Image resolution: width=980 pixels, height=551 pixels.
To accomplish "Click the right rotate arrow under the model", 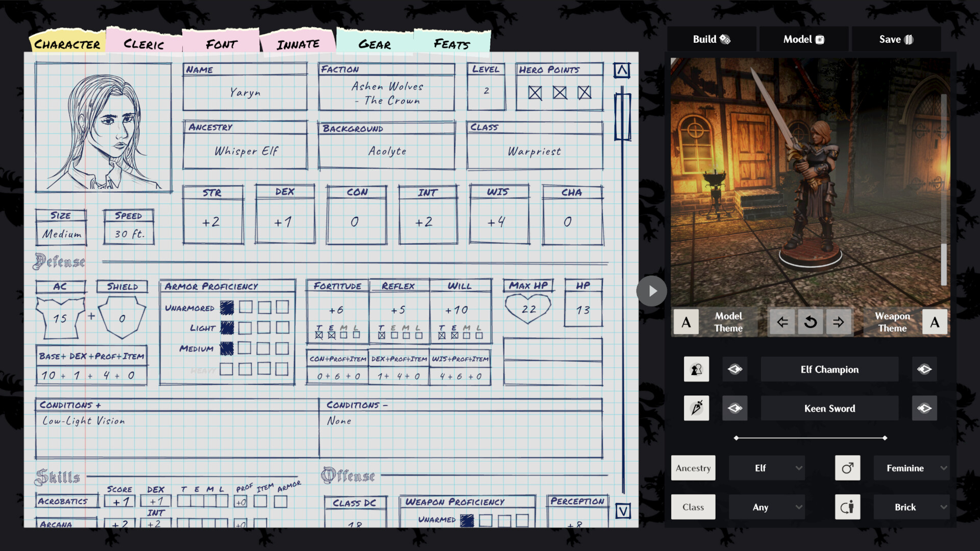I will pyautogui.click(x=839, y=321).
